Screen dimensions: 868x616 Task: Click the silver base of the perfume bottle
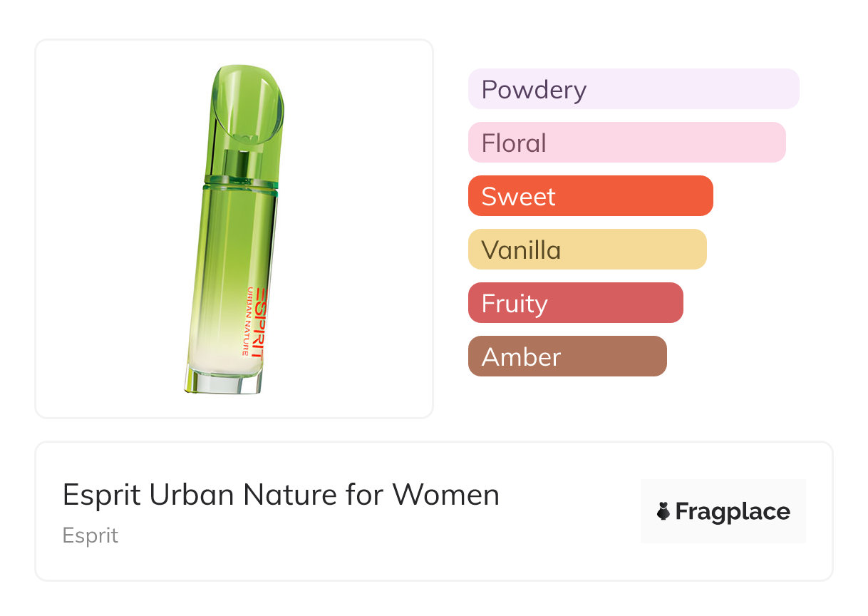[223, 381]
